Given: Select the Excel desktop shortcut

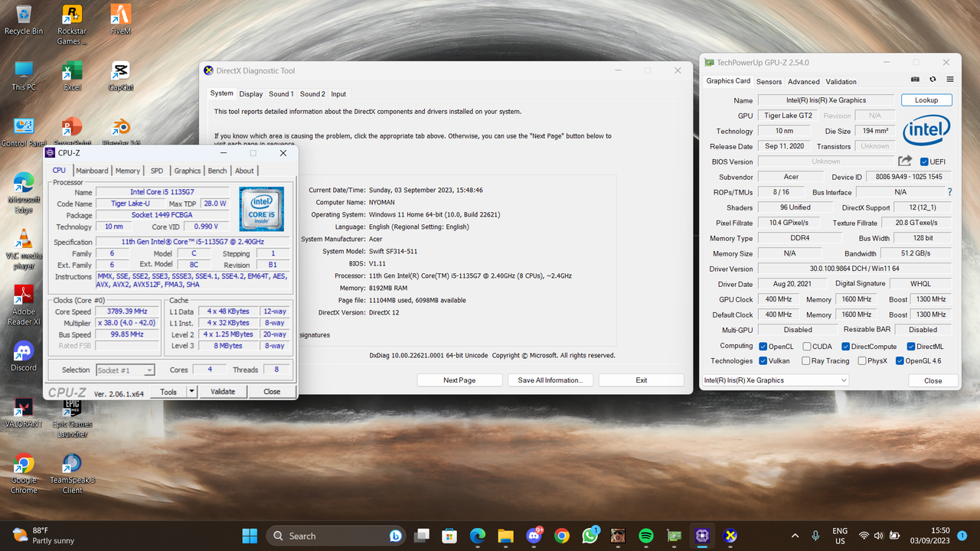Looking at the screenshot, I should [72, 76].
